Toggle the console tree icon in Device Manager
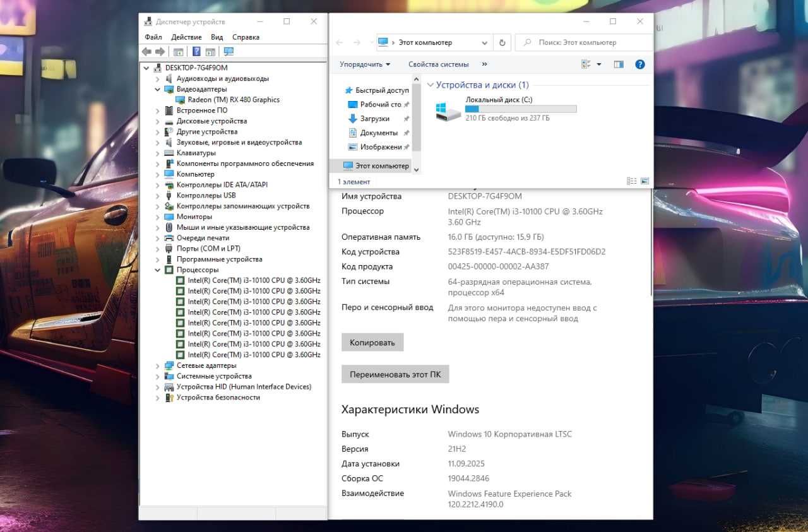The image size is (808, 532). (179, 52)
